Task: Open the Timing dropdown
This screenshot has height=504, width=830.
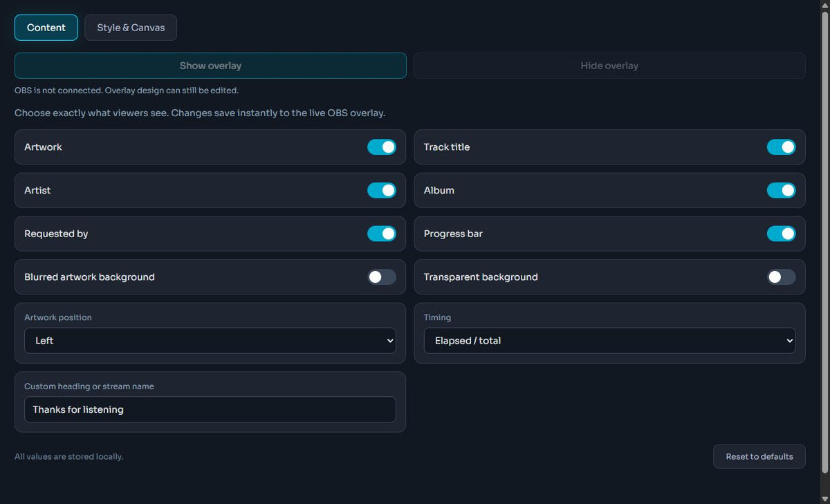Action: [x=610, y=341]
